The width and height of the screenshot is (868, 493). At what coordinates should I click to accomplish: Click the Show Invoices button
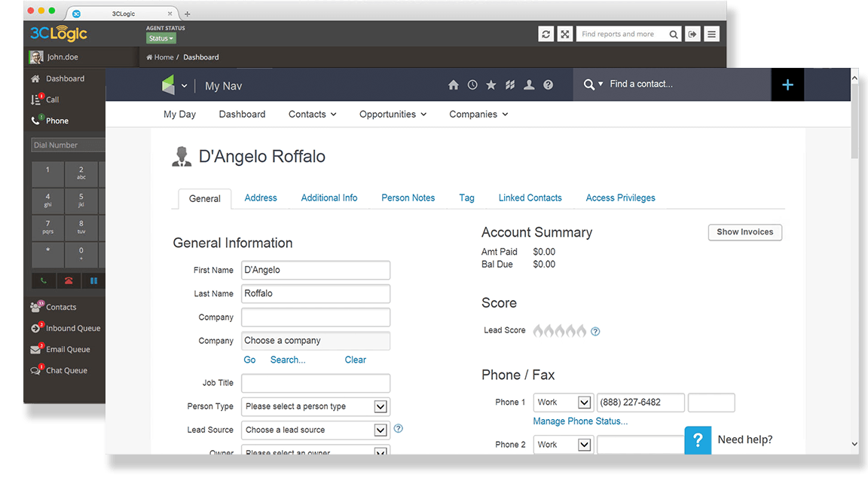coord(744,232)
